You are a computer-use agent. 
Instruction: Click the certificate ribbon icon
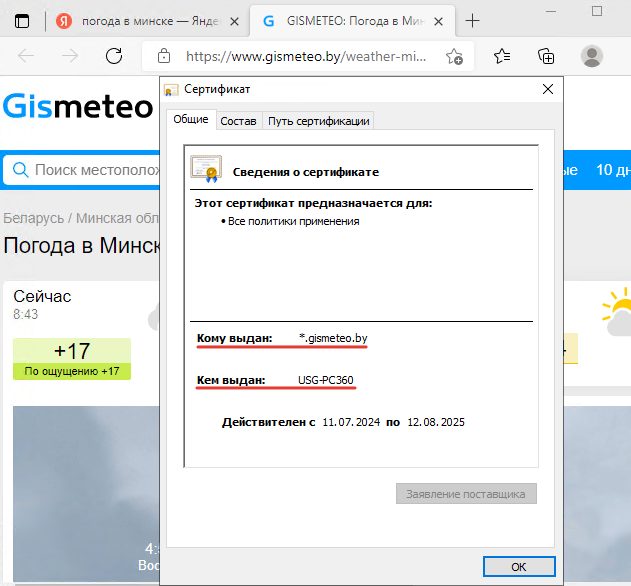tap(206, 169)
